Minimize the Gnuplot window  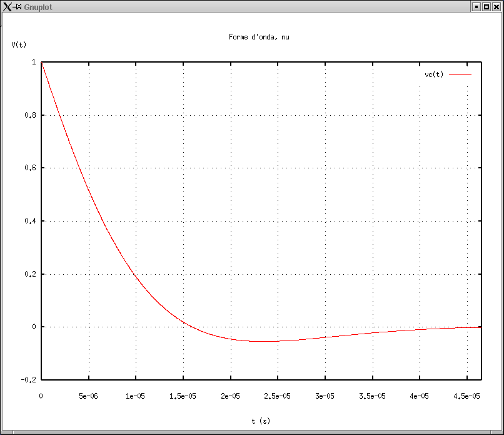(476, 6)
